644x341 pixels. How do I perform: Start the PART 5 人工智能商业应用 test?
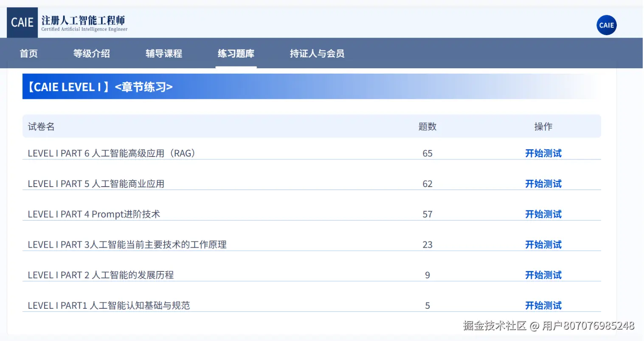point(543,184)
